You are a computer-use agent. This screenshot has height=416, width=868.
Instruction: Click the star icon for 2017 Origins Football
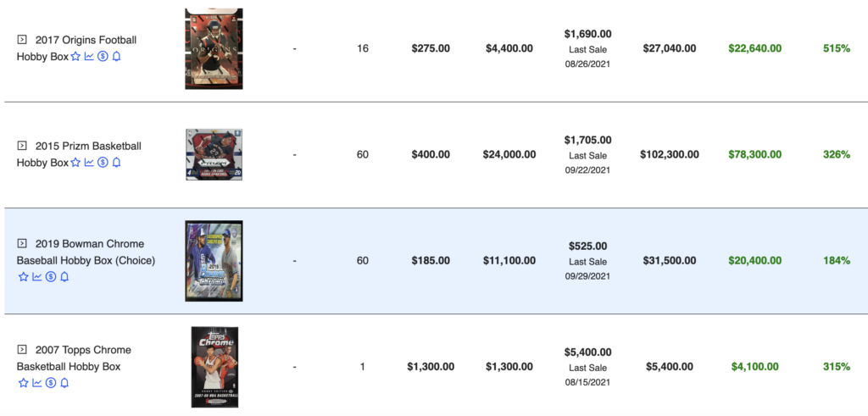click(75, 57)
